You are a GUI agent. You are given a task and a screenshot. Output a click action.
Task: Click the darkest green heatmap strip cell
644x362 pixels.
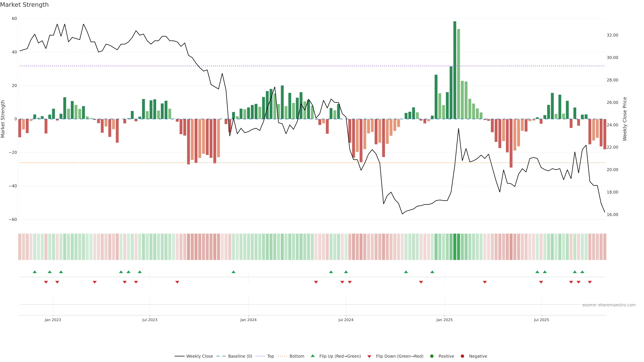point(455,247)
